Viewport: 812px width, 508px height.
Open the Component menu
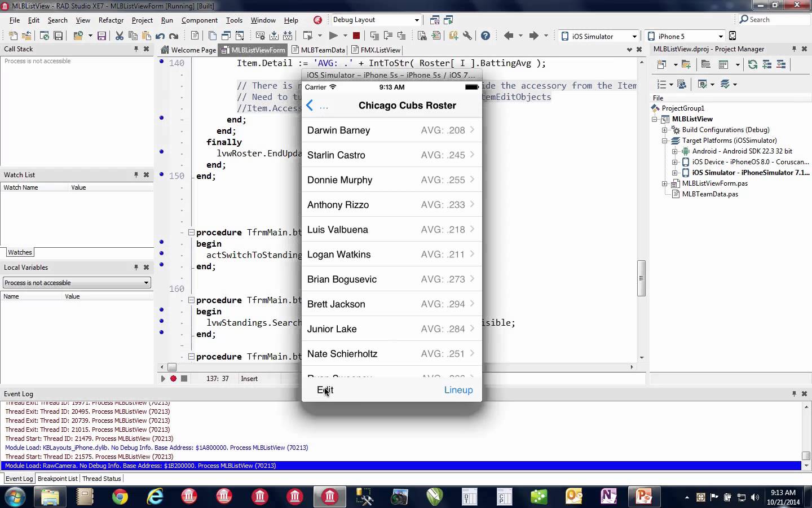199,20
